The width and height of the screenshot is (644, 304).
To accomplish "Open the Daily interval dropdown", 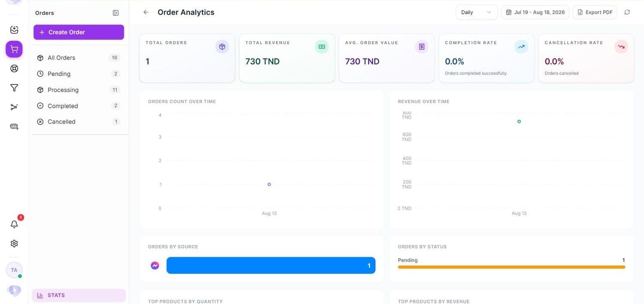I will [477, 12].
